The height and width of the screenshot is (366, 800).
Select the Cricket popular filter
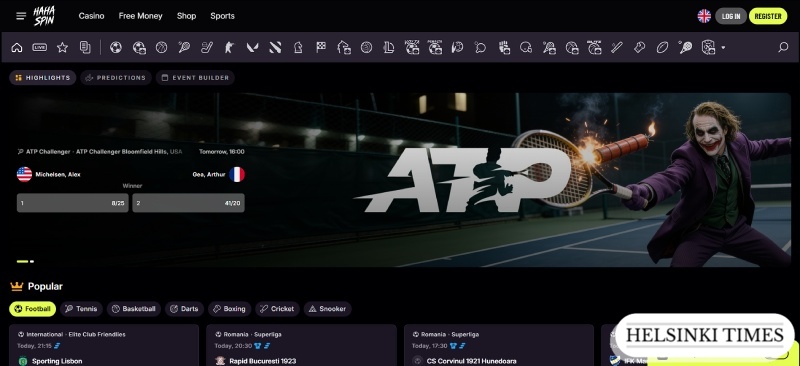tap(277, 309)
